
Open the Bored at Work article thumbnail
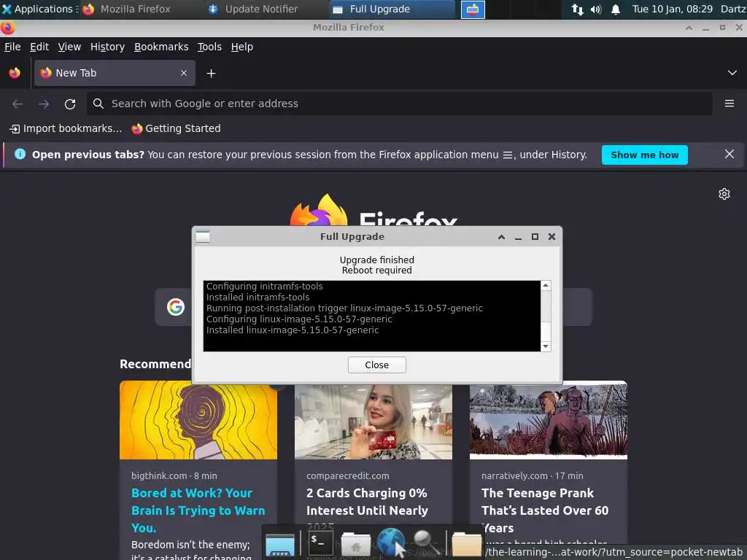[x=198, y=420]
